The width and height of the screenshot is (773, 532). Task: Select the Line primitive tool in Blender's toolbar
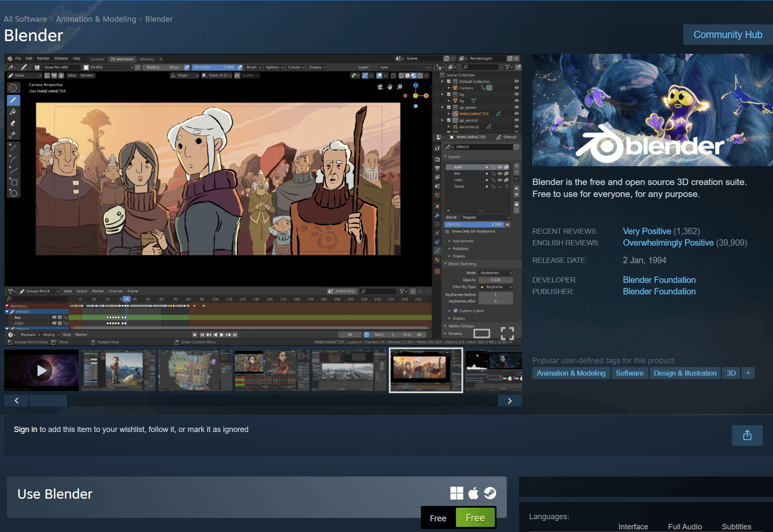[13, 147]
